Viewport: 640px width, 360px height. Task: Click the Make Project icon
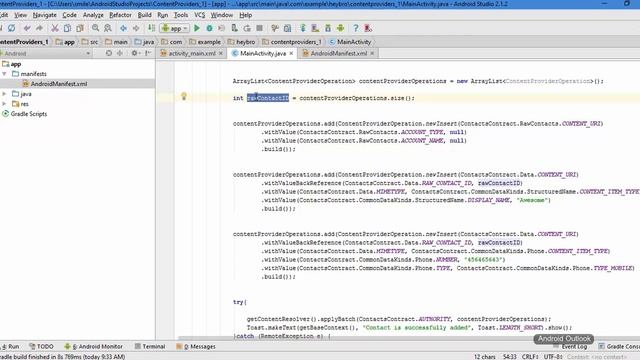click(x=151, y=28)
